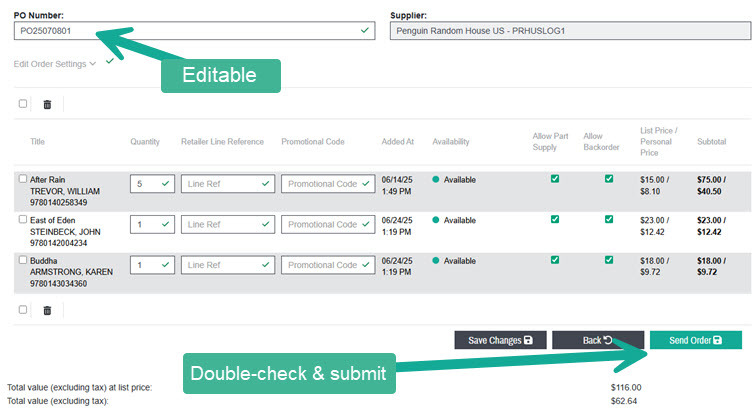Toggle Allow Backorder for Buddha
The image size is (755, 415).
coord(609,260)
